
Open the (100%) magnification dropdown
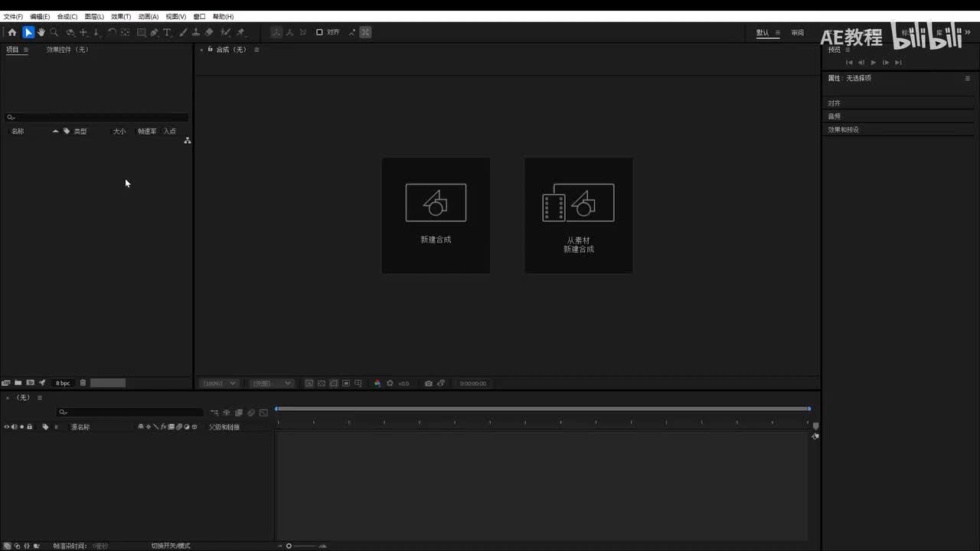220,383
